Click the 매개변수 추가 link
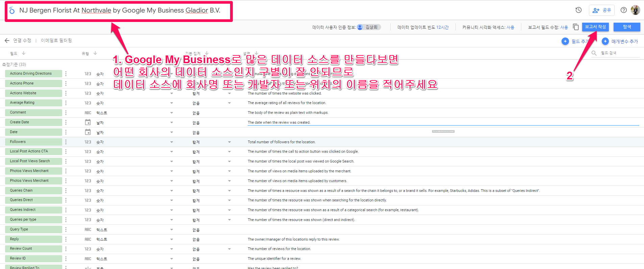 point(625,42)
